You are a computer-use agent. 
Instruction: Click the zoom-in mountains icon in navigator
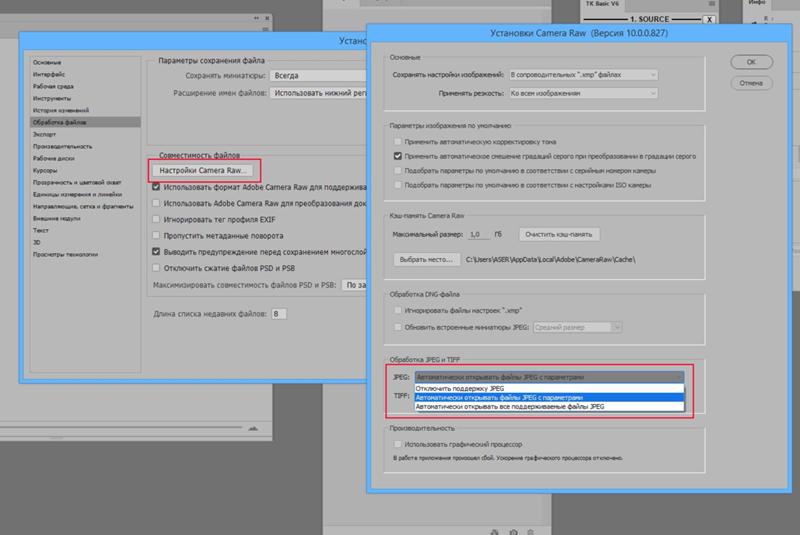[253, 428]
